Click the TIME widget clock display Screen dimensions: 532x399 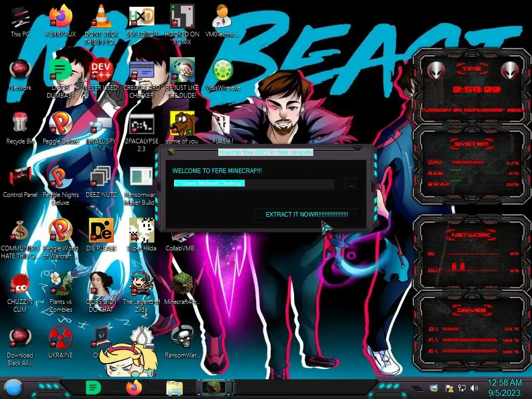point(476,89)
